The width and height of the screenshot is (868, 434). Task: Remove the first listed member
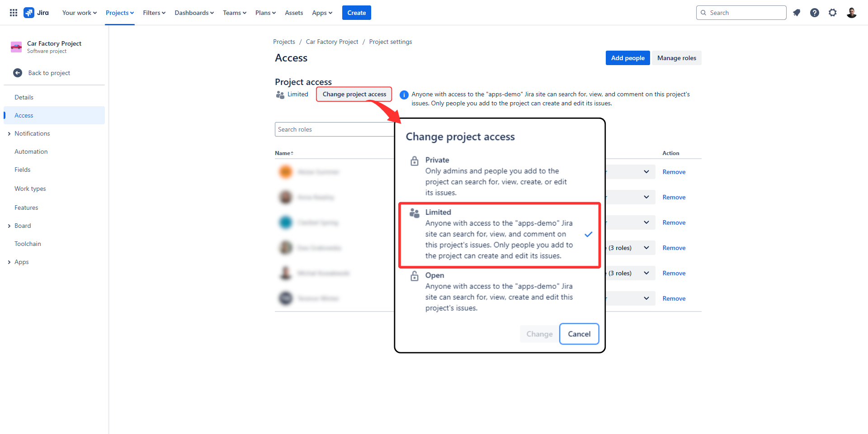[x=674, y=172]
